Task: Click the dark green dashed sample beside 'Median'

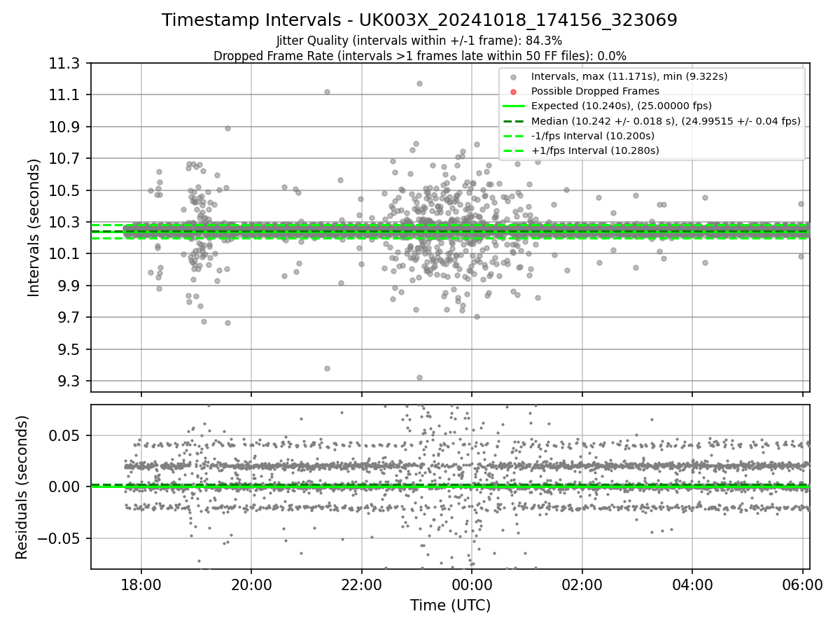Action: [x=513, y=121]
